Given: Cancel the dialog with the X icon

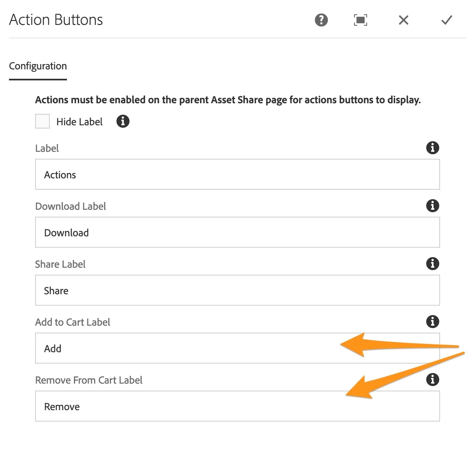Looking at the screenshot, I should point(403,20).
